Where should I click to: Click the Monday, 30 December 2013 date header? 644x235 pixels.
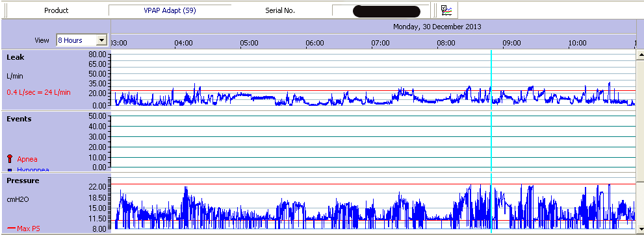[x=437, y=27]
